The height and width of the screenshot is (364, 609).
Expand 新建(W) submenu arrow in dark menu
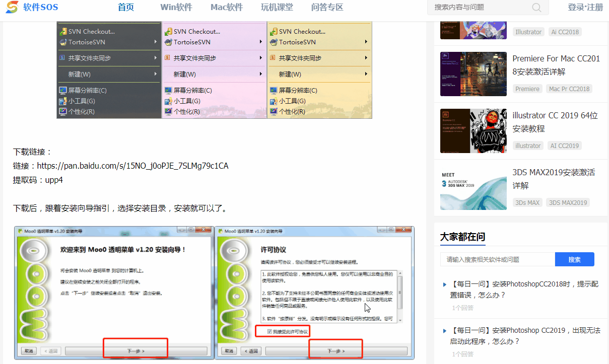pos(156,74)
